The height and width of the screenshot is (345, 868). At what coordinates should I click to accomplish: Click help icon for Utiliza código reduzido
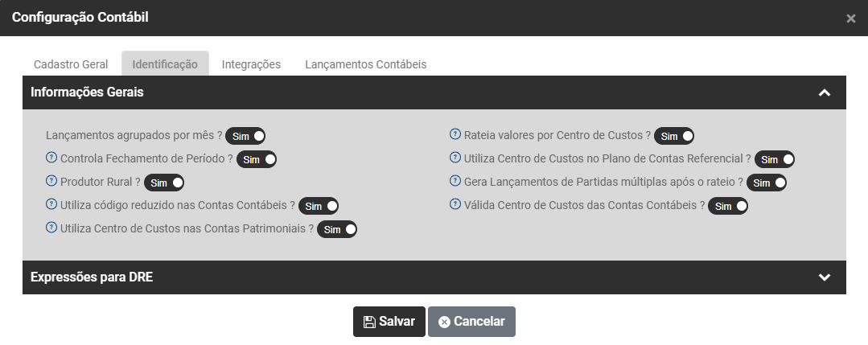point(52,204)
